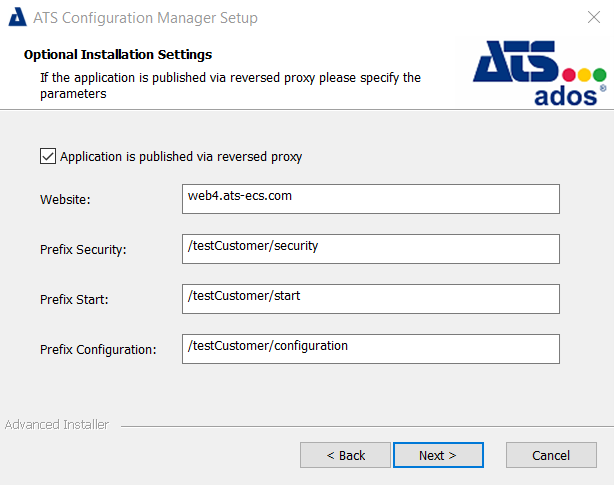This screenshot has height=485, width=614.
Task: Proceed by pressing Next
Action: 438,455
